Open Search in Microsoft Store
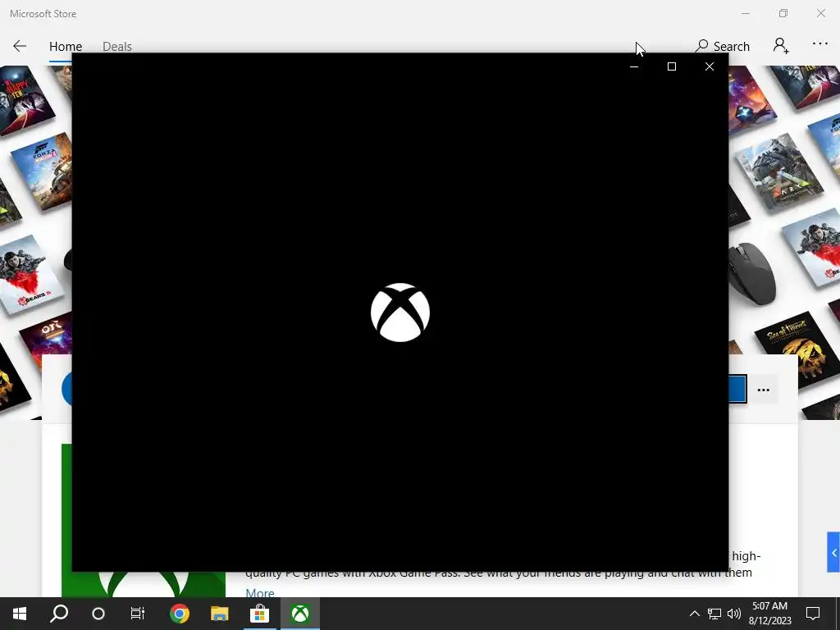Screen dimensions: 840x630 pos(722,46)
